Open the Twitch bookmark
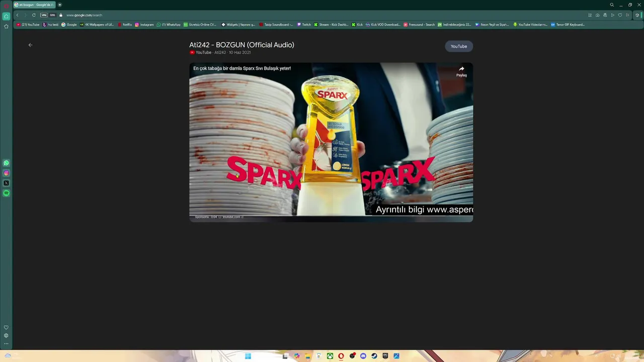Screen dimensions: 644x362 (x=304, y=24)
